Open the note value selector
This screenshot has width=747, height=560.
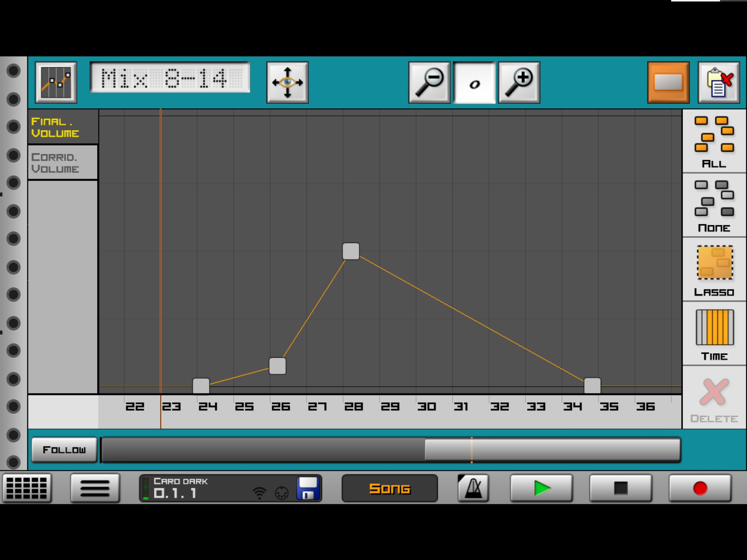pos(474,83)
